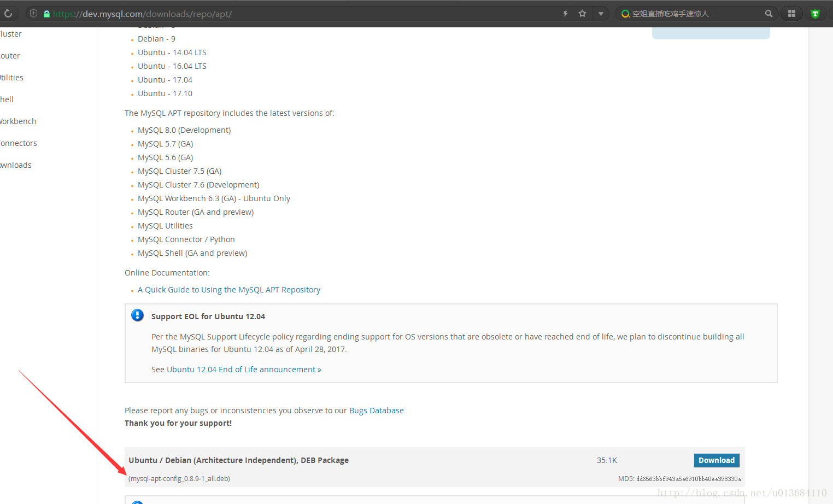This screenshot has height=504, width=833.
Task: Click 'Online Documentation:' label
Action: 167,273
